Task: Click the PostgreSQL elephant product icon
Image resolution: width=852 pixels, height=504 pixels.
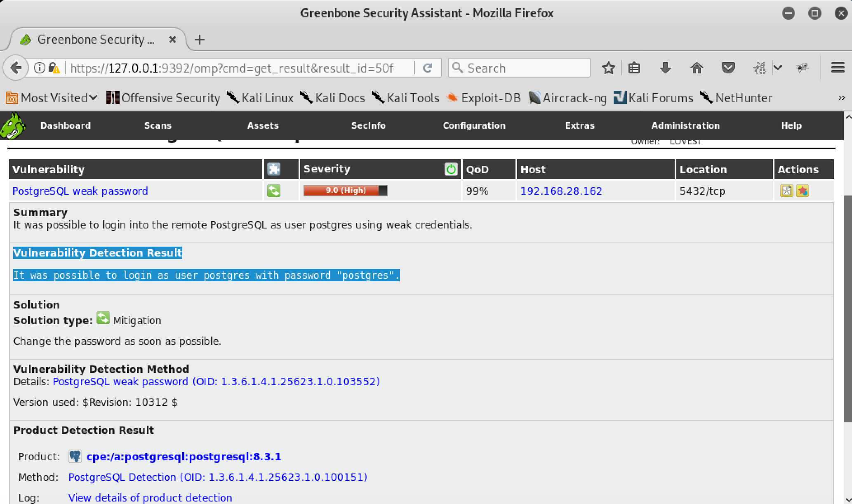Action: click(x=75, y=456)
